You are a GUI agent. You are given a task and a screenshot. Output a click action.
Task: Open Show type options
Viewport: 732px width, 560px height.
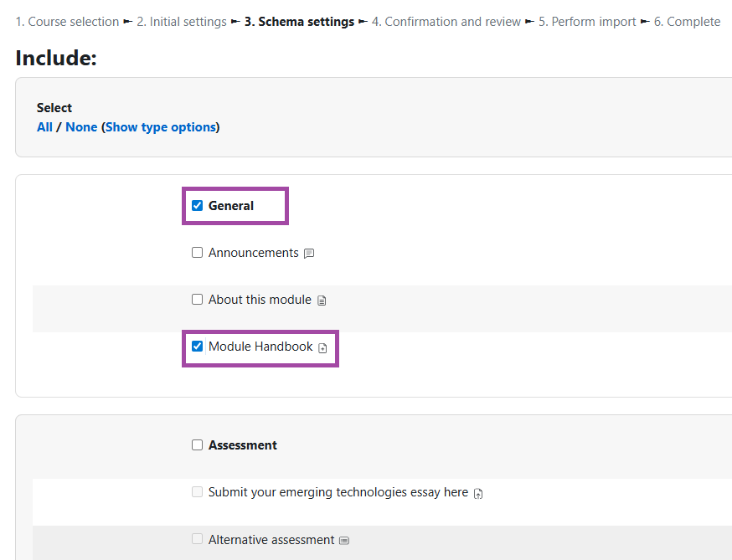(x=161, y=126)
